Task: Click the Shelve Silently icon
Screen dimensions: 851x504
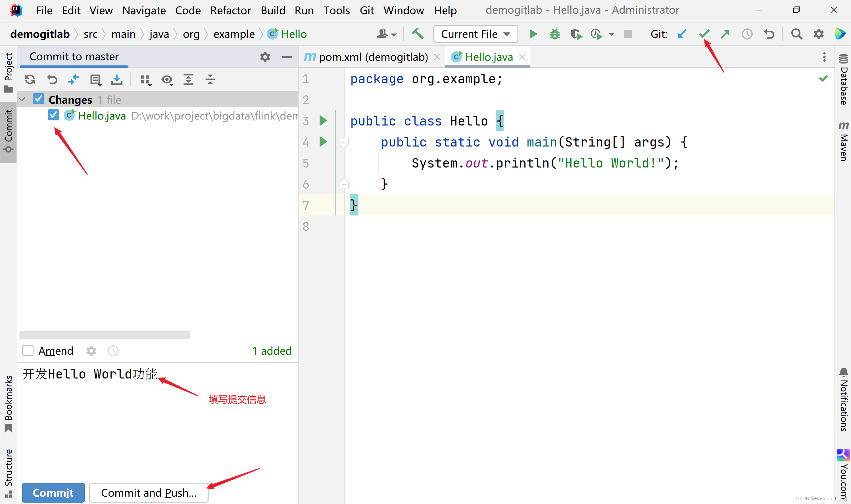Action: point(116,80)
